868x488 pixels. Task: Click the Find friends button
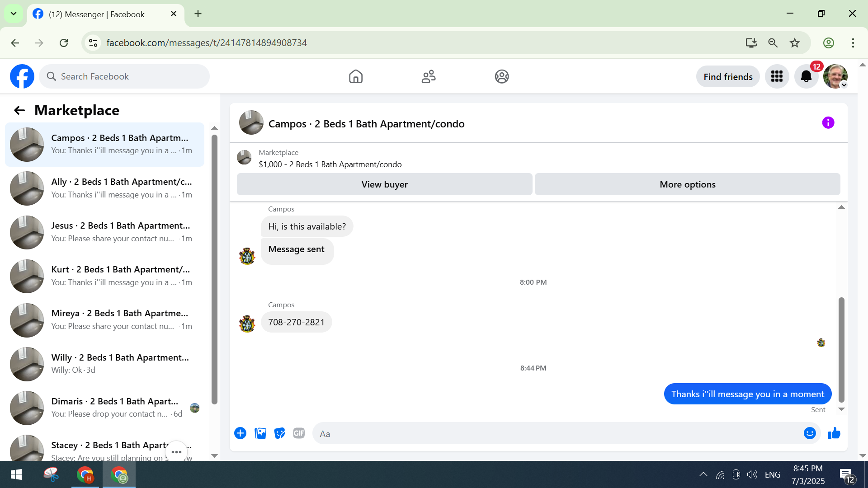coord(728,77)
